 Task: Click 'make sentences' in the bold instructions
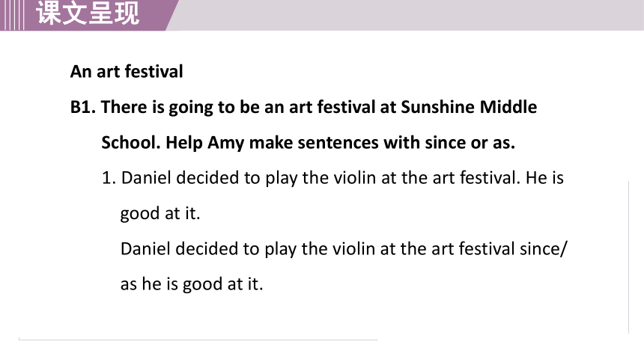coord(315,143)
